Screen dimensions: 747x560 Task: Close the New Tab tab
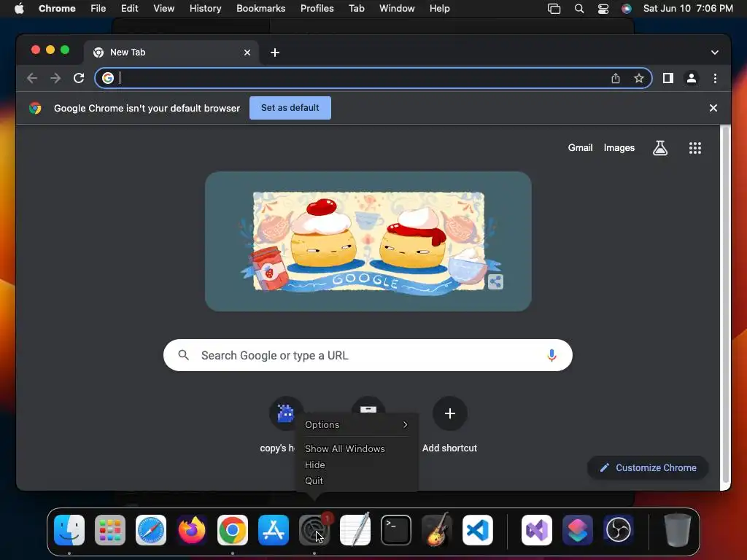[x=247, y=52]
